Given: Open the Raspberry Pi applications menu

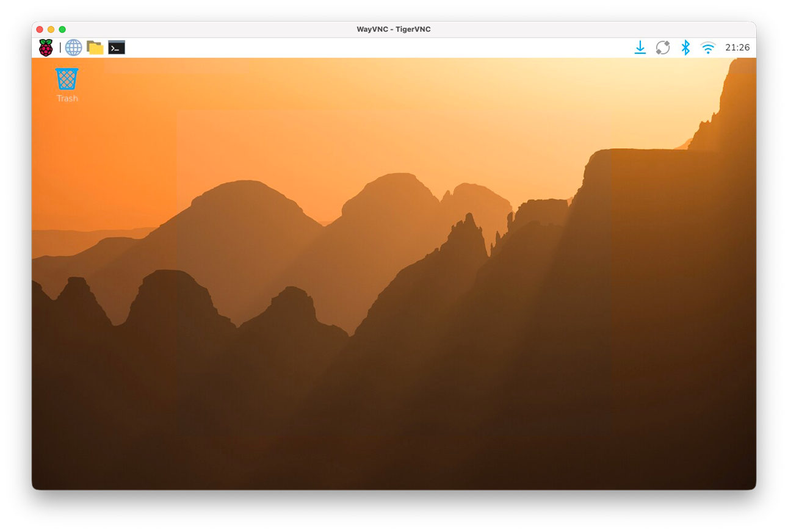Looking at the screenshot, I should pos(46,48).
